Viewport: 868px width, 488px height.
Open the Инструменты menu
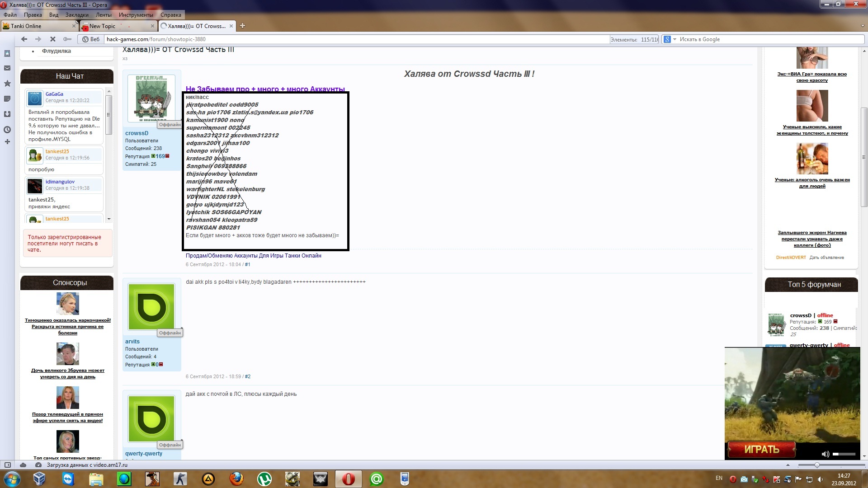coord(136,14)
